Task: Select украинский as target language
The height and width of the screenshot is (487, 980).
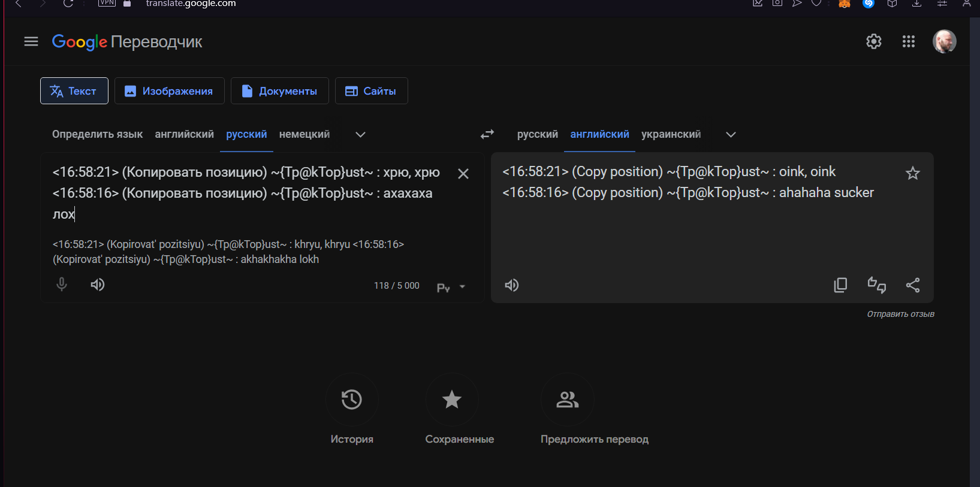Action: tap(671, 134)
